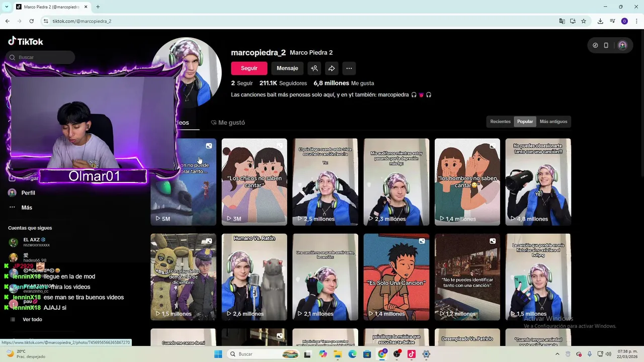The height and width of the screenshot is (362, 644).
Task: Show hidden system tray icons
Action: pyautogui.click(x=557, y=354)
